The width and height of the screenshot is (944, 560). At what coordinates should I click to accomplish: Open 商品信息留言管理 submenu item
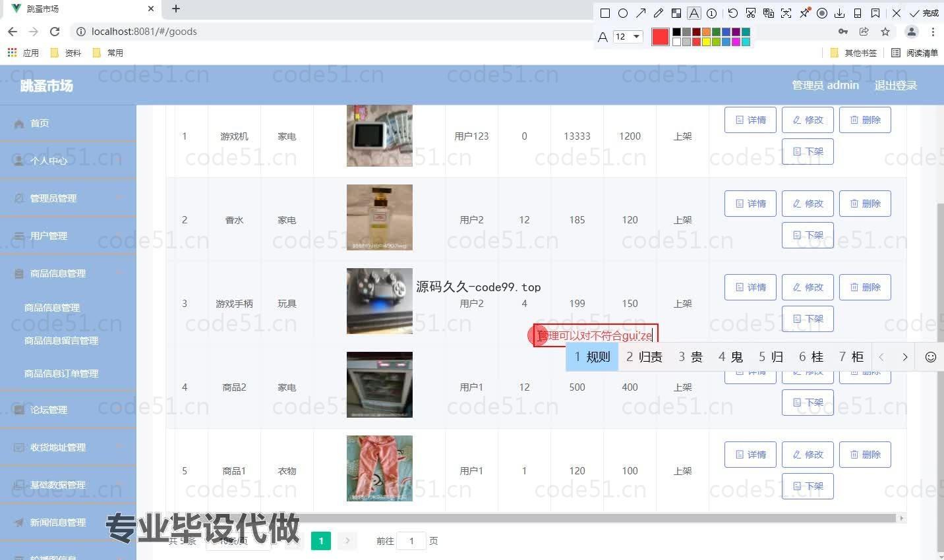(x=61, y=341)
